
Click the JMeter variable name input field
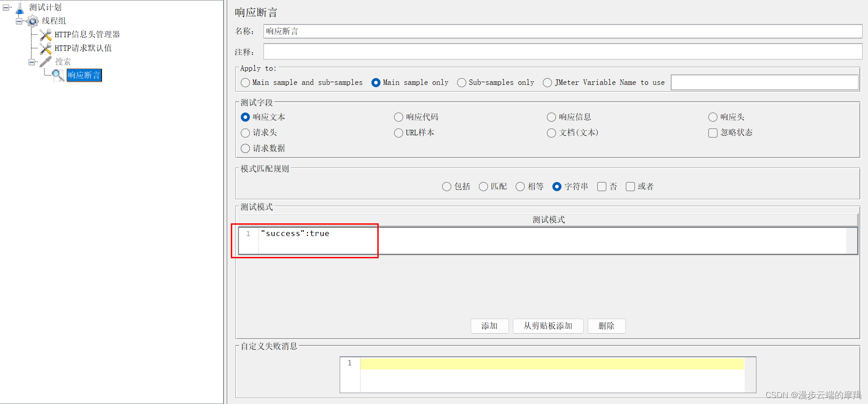click(765, 83)
